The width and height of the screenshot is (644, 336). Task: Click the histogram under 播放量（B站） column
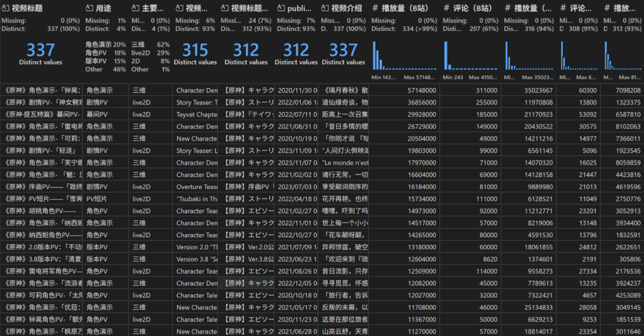[x=404, y=55]
